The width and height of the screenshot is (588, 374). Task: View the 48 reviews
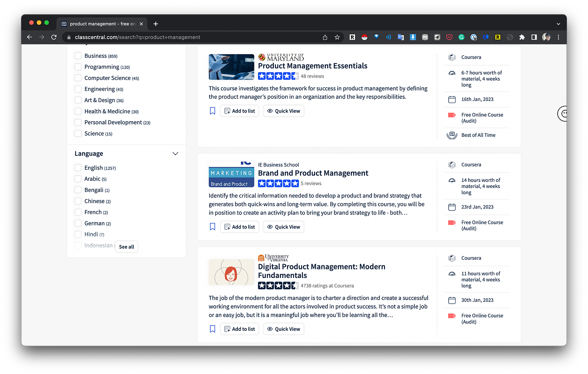(x=312, y=76)
